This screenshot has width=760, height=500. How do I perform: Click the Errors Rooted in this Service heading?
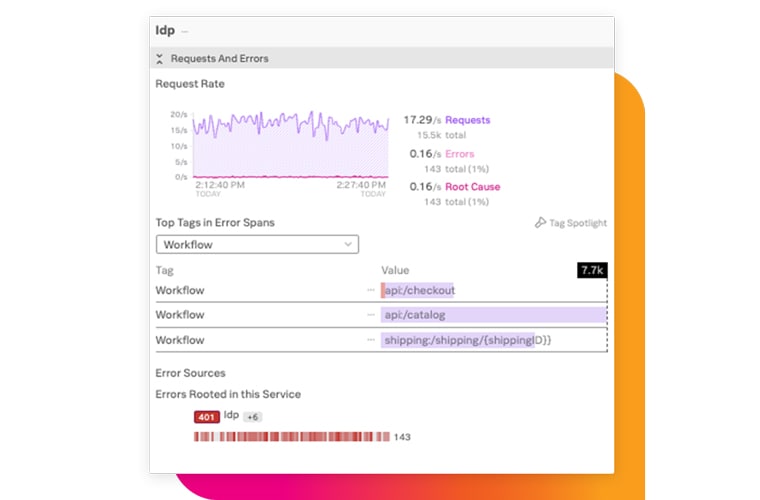pyautogui.click(x=228, y=394)
